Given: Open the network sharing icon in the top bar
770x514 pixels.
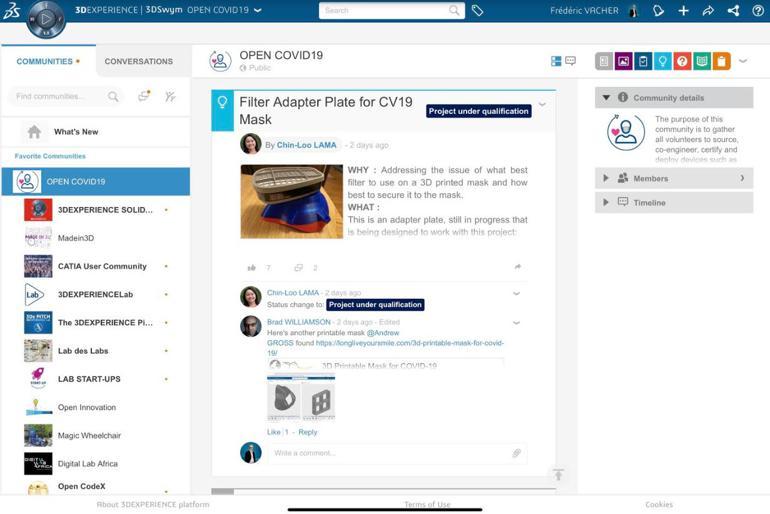Looking at the screenshot, I should click(x=733, y=10).
